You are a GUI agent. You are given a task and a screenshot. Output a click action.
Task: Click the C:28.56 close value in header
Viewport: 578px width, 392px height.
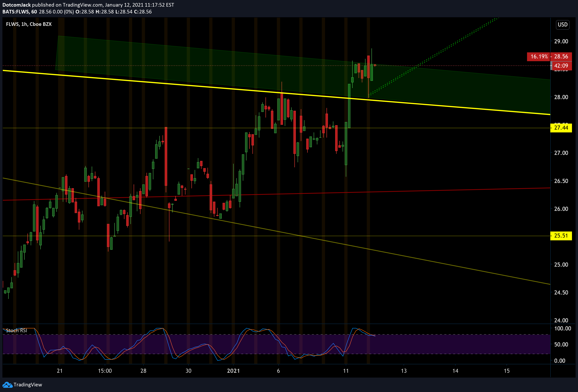(143, 12)
